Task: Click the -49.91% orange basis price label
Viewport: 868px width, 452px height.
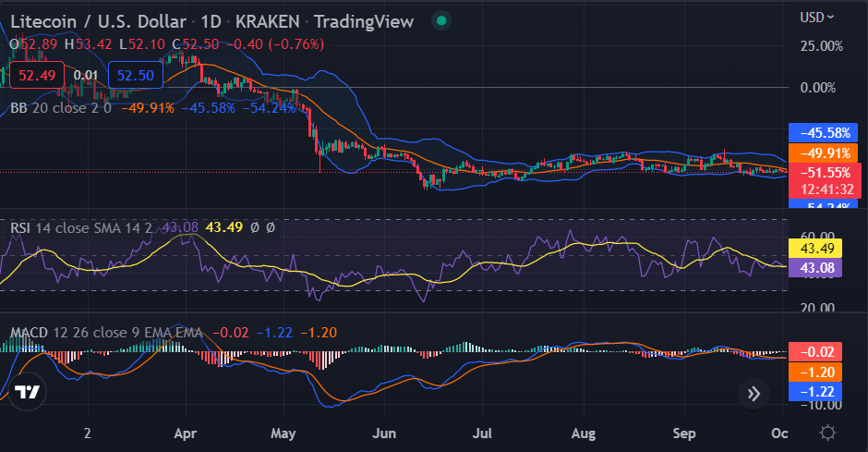Action: tap(823, 153)
